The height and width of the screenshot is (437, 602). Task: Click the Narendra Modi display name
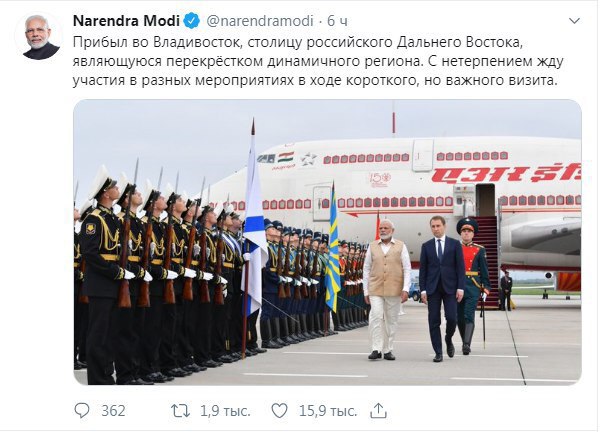click(x=126, y=21)
